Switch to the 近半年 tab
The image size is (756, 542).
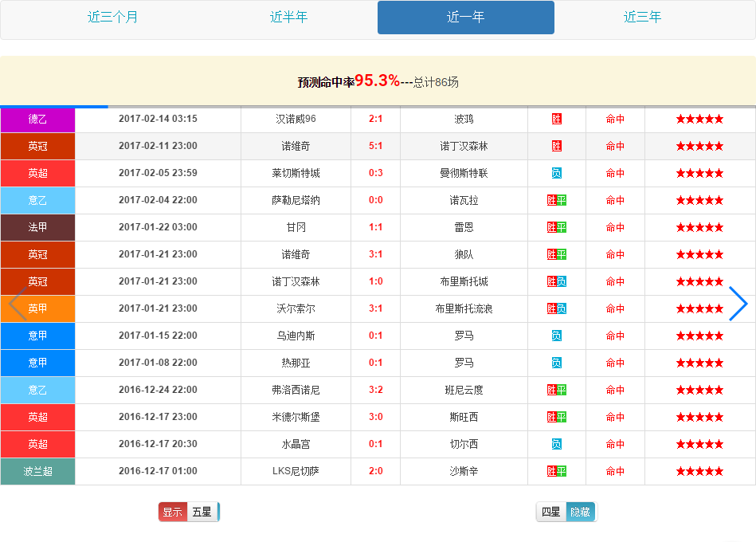pos(289,18)
